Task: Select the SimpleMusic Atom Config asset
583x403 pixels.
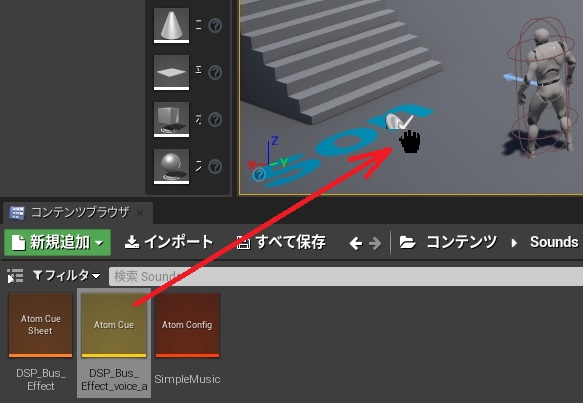Action: point(187,339)
